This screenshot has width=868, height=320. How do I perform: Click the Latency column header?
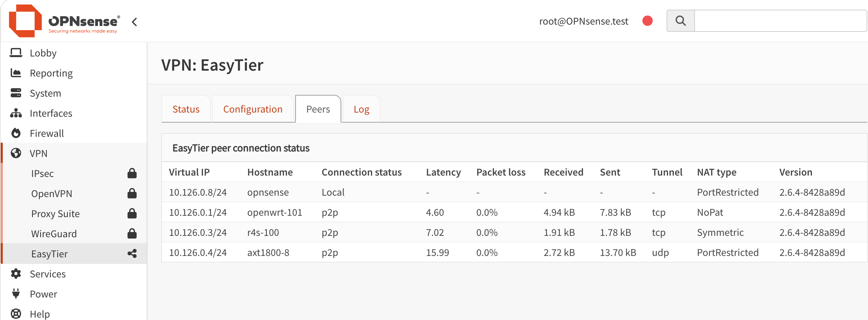[443, 172]
